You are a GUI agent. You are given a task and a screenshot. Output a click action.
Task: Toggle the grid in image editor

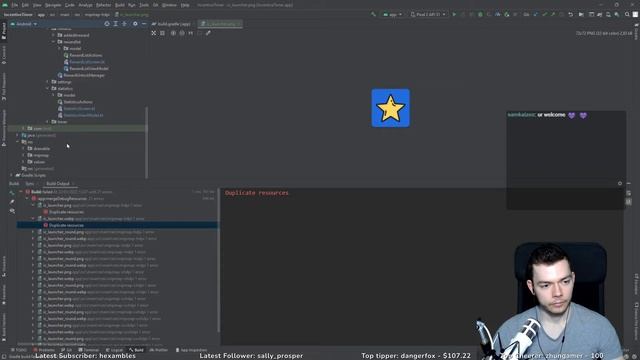pos(162,33)
